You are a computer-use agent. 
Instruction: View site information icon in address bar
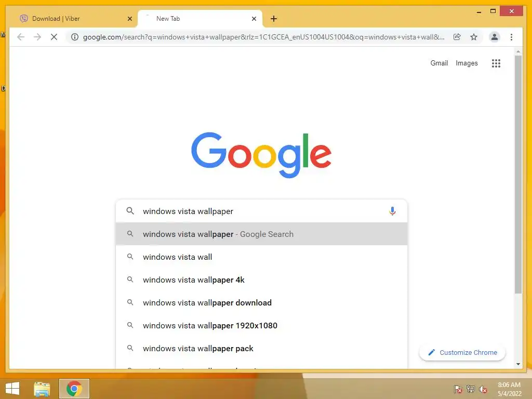[x=75, y=37]
